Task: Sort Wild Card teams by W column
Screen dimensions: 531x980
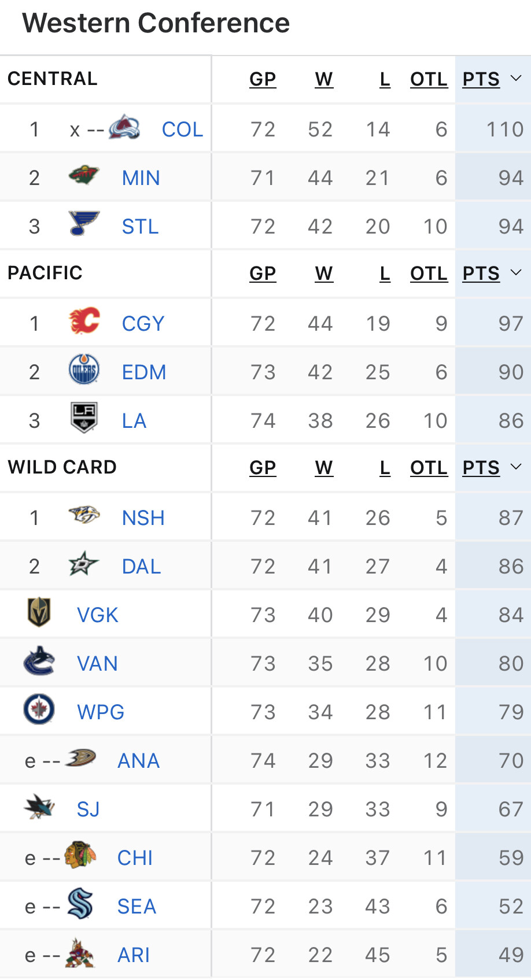Action: click(x=324, y=468)
